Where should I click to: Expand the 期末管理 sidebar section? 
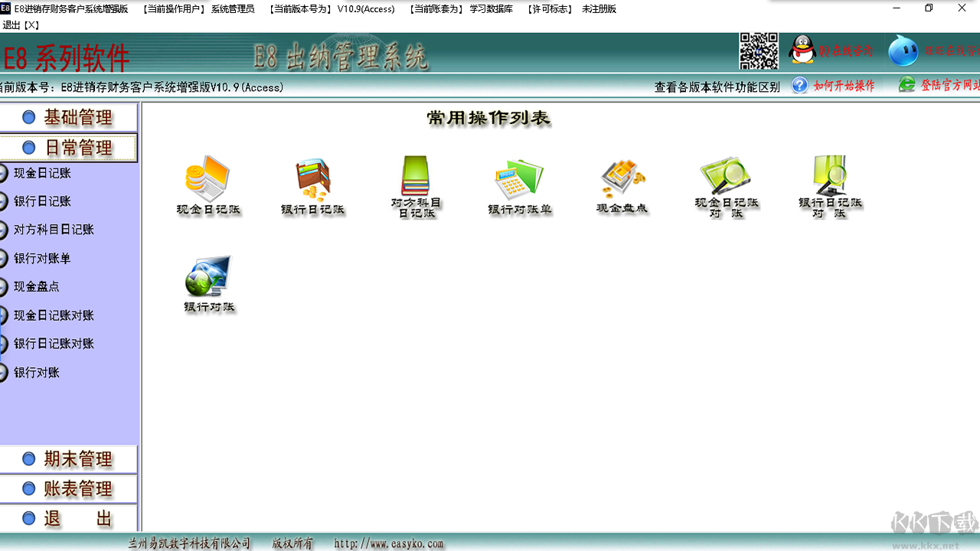[69, 459]
